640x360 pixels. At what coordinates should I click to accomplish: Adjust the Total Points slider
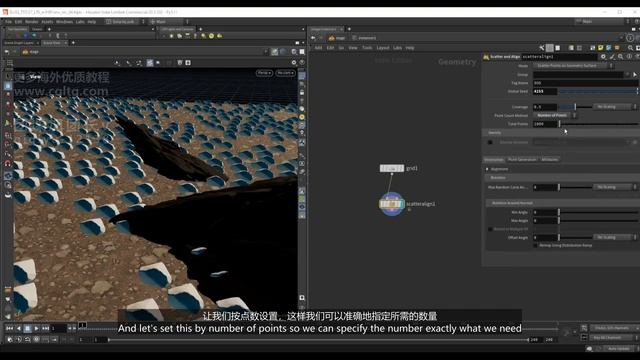coord(598,124)
